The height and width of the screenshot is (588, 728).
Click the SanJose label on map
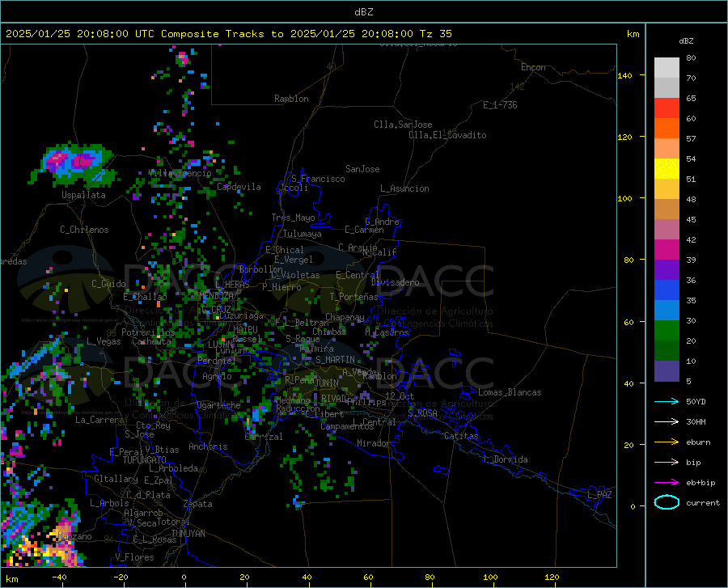coord(362,169)
